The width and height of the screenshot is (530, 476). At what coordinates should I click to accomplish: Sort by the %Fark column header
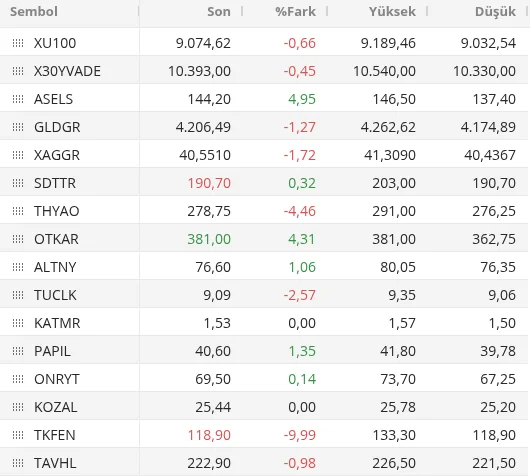[x=295, y=11]
